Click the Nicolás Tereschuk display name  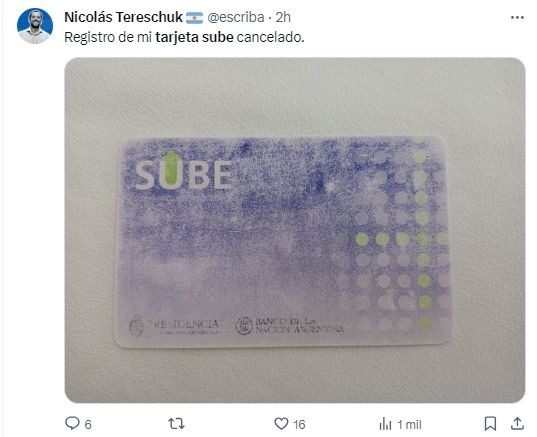pyautogui.click(x=123, y=17)
